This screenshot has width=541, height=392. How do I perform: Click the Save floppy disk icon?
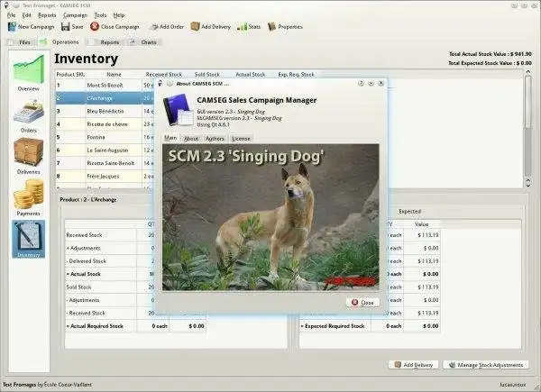coord(65,26)
